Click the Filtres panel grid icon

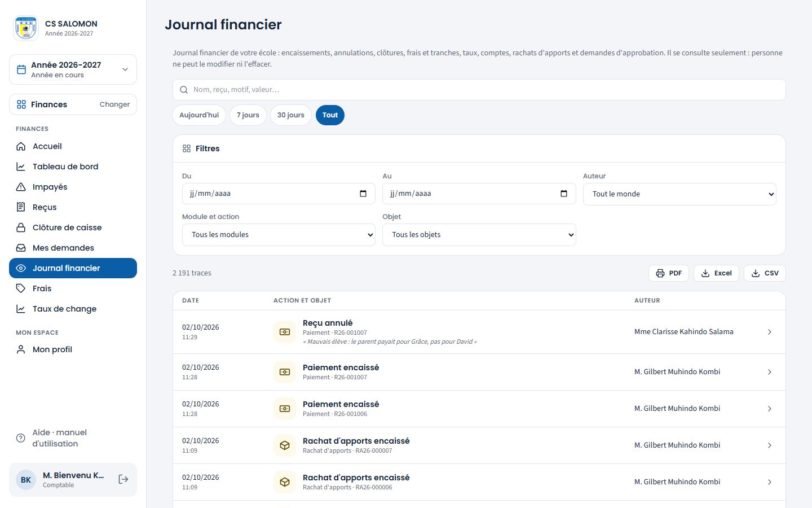point(187,148)
